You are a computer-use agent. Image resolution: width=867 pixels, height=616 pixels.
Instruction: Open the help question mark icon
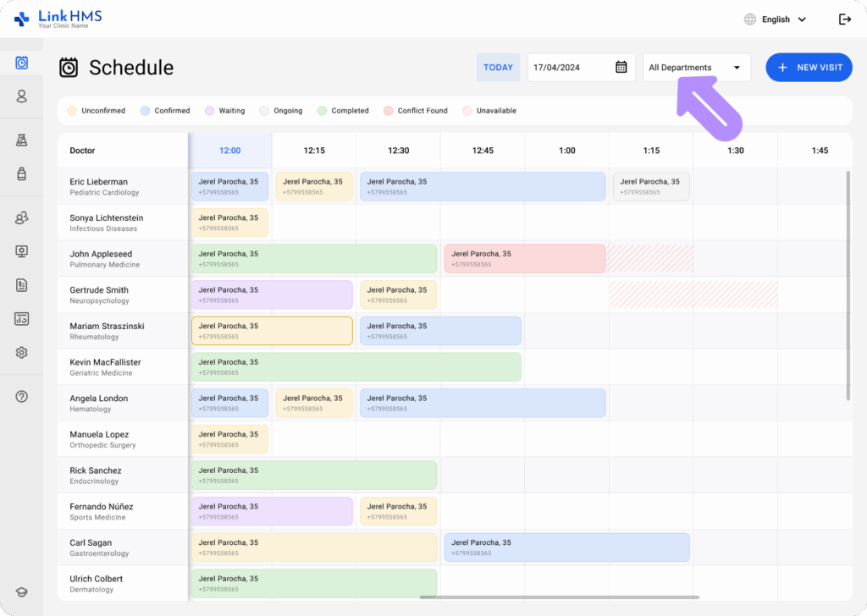tap(22, 396)
